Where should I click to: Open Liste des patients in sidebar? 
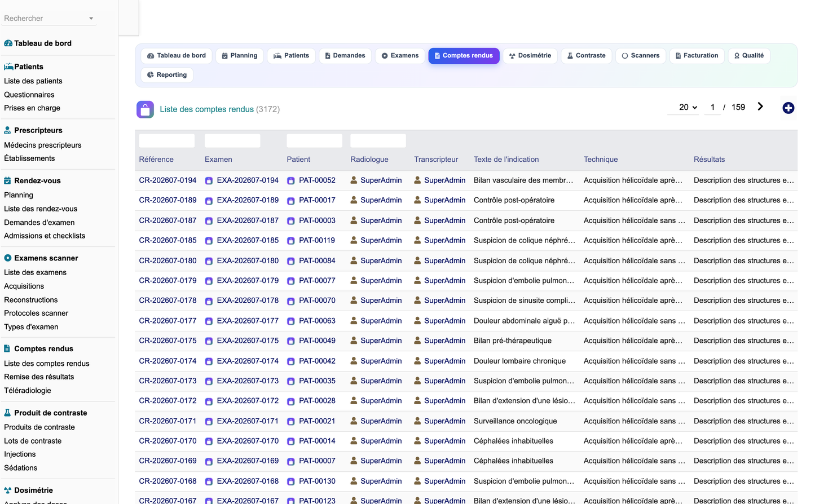33,81
